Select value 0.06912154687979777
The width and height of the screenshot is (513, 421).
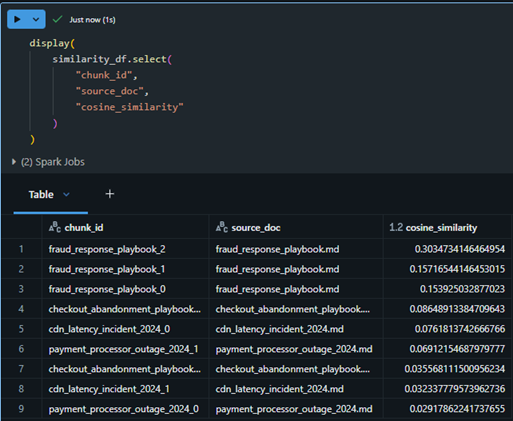pyautogui.click(x=457, y=349)
